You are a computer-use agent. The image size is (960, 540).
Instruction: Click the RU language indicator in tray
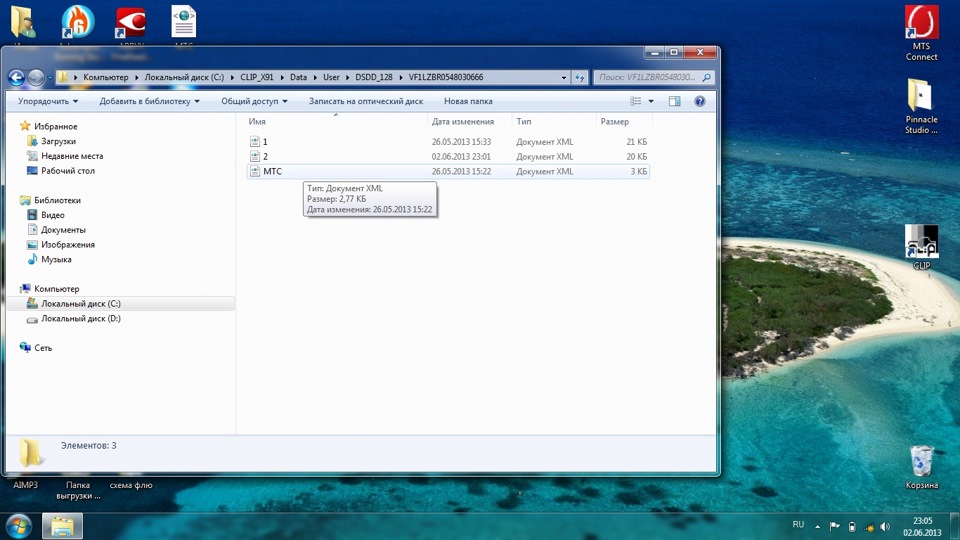point(798,525)
